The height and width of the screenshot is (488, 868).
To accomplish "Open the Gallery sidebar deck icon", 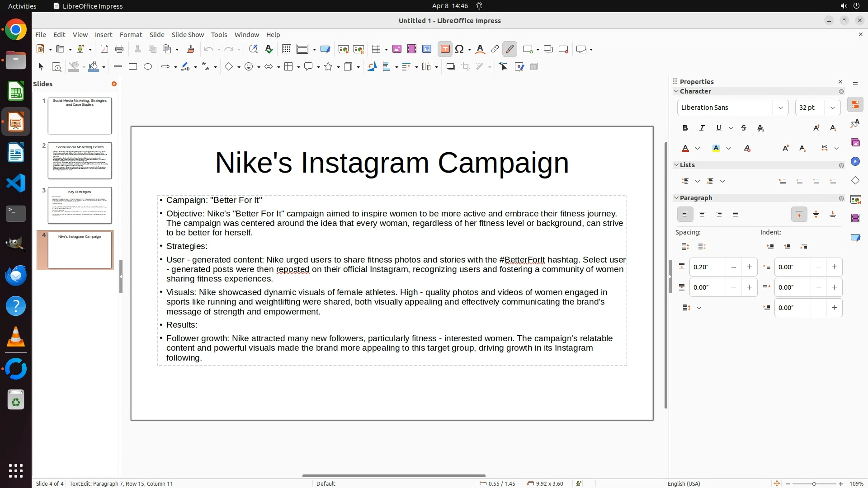I will [x=855, y=143].
